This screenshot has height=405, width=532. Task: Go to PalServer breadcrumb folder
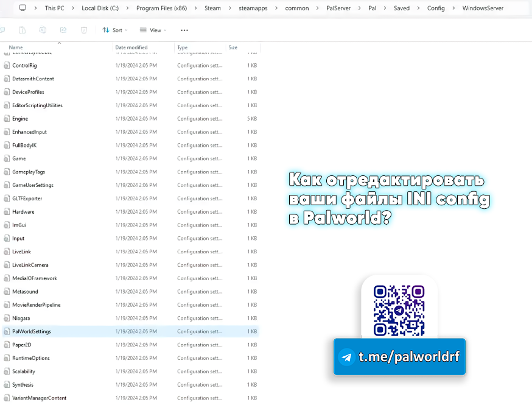pyautogui.click(x=338, y=8)
